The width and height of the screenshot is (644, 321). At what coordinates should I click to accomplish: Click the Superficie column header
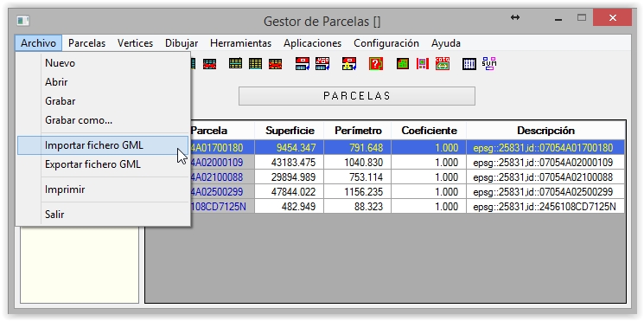tap(290, 131)
